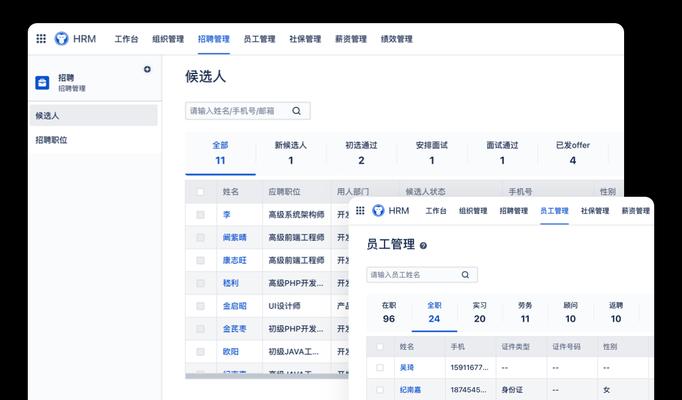Click the 证件类型 column header in employee table
682x400 pixels.
click(515, 347)
